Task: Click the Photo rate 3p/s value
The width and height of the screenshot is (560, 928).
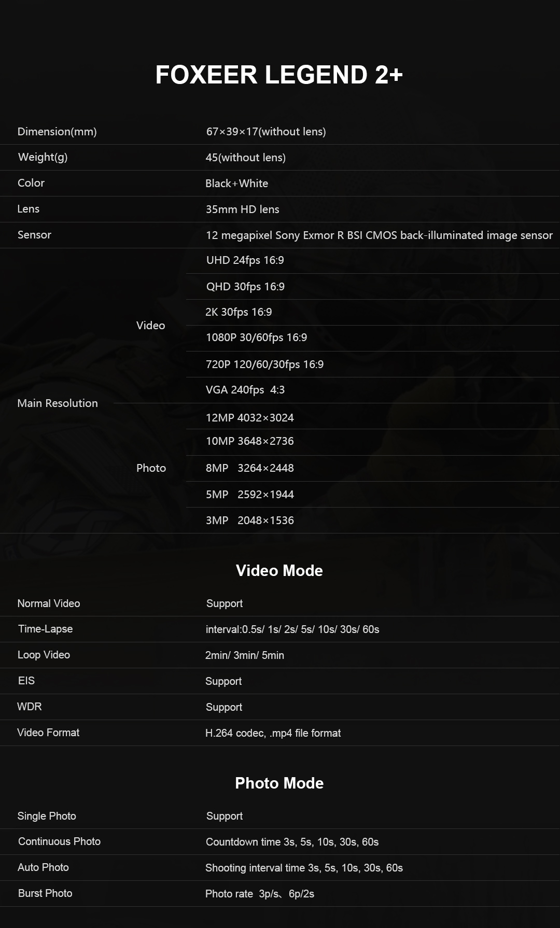Action: point(260,894)
